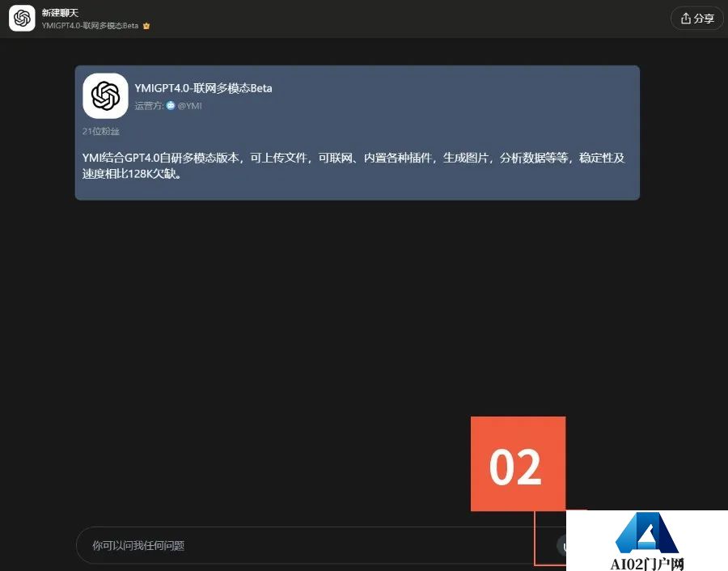Click the card title 'YMIGPT4.0-联网多模态Beta'
728x571 pixels.
pyautogui.click(x=203, y=88)
